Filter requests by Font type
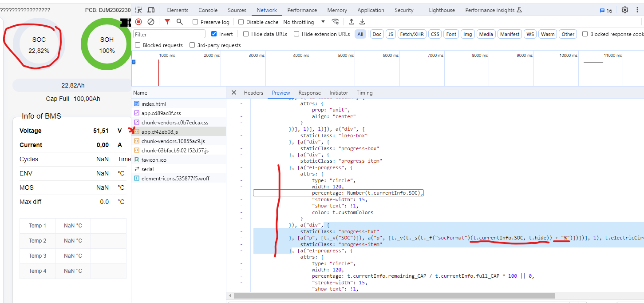Image resolution: width=644 pixels, height=303 pixels. [451, 34]
